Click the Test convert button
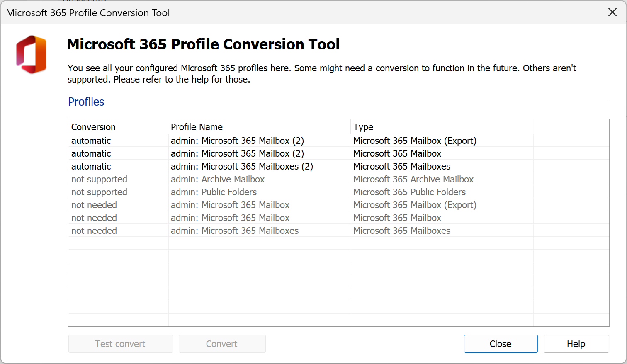The height and width of the screenshot is (364, 627). click(x=120, y=344)
